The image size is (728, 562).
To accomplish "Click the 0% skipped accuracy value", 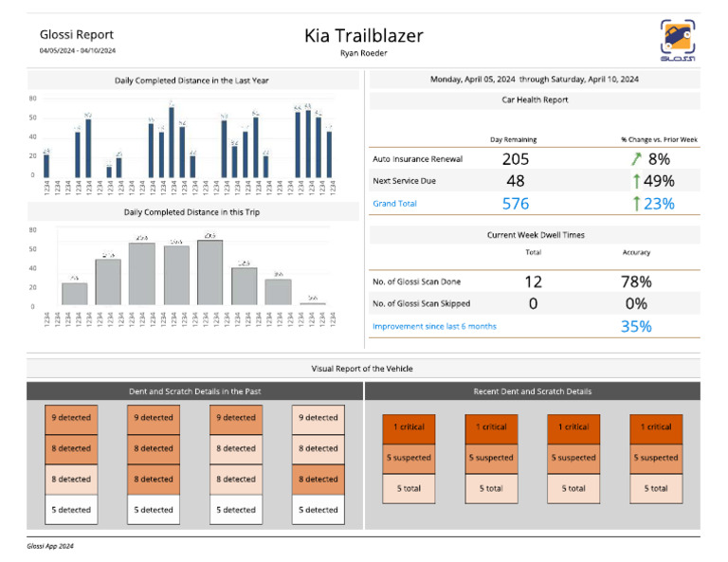I will pyautogui.click(x=636, y=303).
